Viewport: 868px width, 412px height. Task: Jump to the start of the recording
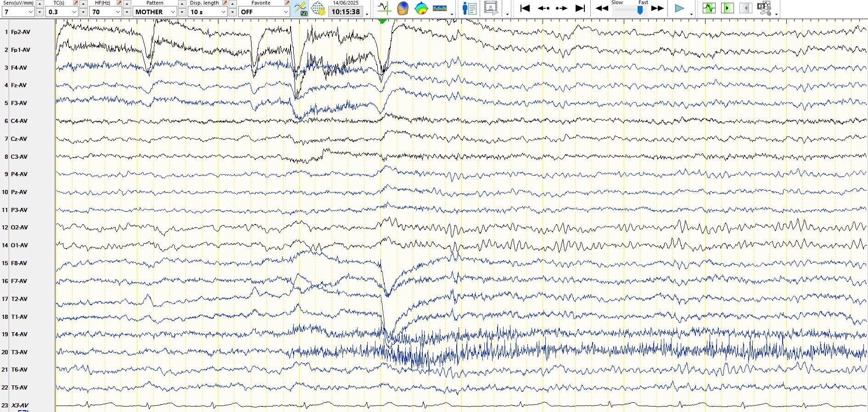click(525, 8)
